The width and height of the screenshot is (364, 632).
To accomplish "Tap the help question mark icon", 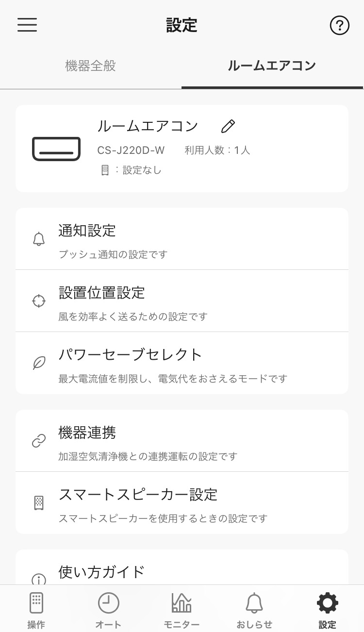I will tap(339, 25).
